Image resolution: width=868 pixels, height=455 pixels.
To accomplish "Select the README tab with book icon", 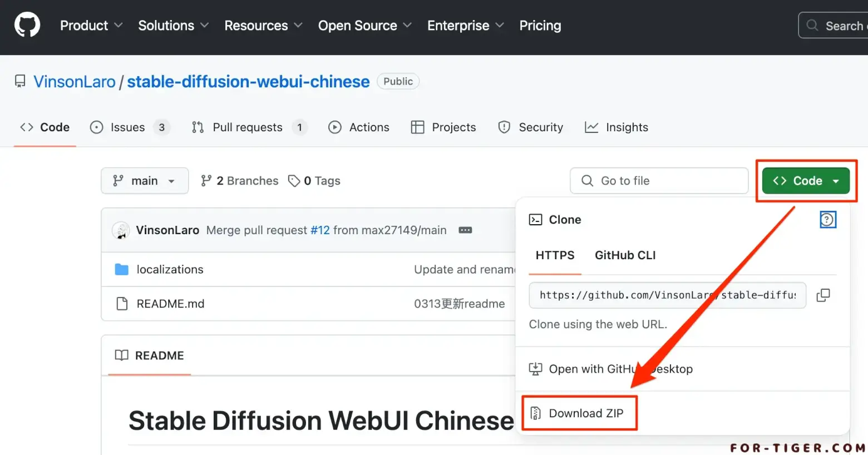I will (149, 355).
